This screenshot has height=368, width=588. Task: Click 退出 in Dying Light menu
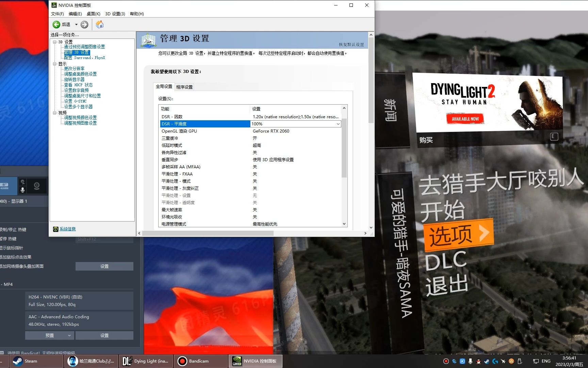point(446,285)
